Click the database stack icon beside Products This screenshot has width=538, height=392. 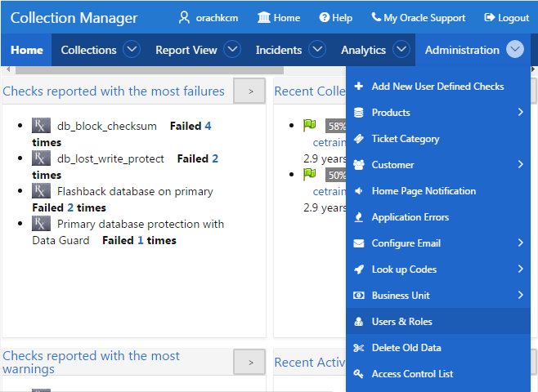359,113
